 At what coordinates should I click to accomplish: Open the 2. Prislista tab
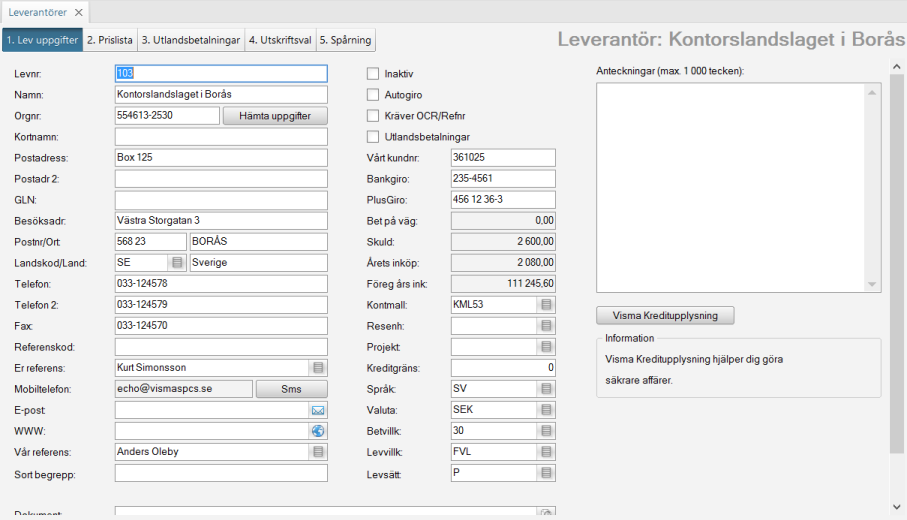click(110, 40)
